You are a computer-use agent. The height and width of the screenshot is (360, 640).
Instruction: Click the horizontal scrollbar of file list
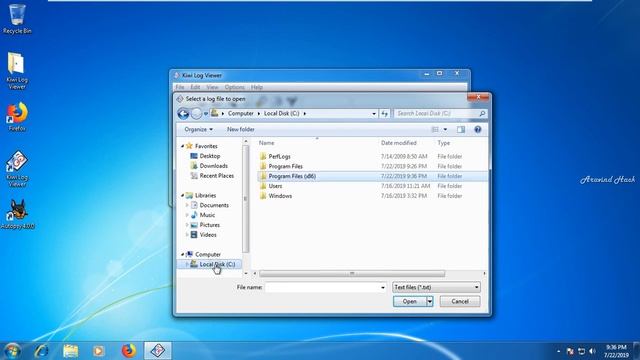352,273
